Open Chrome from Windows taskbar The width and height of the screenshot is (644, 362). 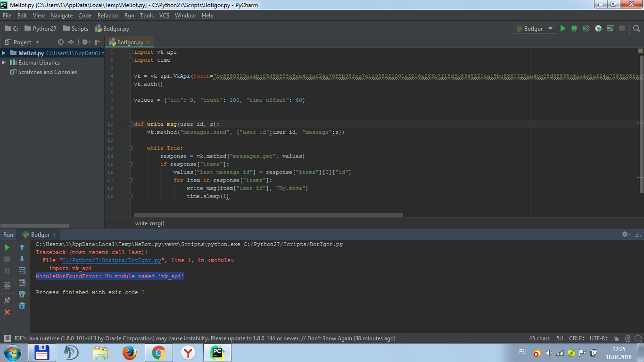(158, 353)
